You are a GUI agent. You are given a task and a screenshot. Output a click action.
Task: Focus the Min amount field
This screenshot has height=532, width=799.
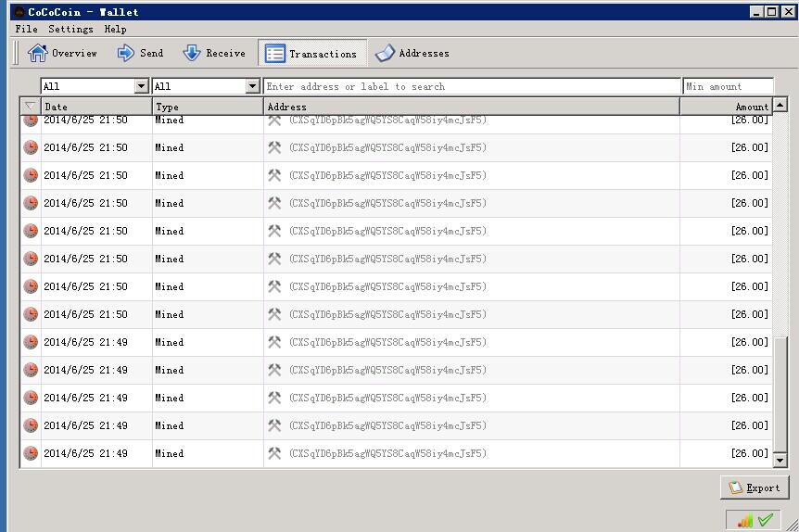(729, 86)
